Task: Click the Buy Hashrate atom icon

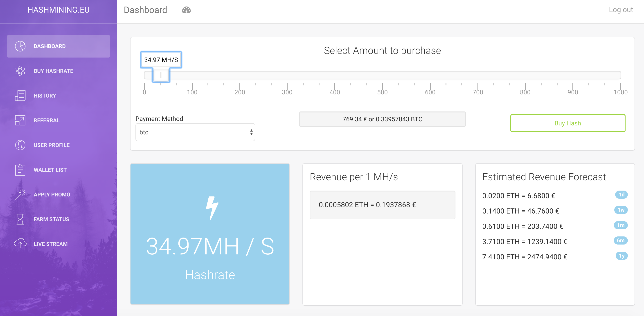Action: [20, 71]
